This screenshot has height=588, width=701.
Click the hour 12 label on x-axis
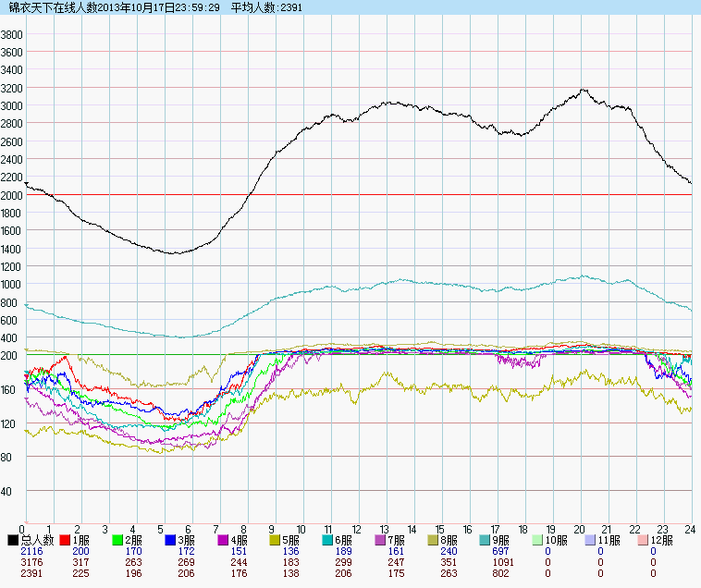[357, 530]
